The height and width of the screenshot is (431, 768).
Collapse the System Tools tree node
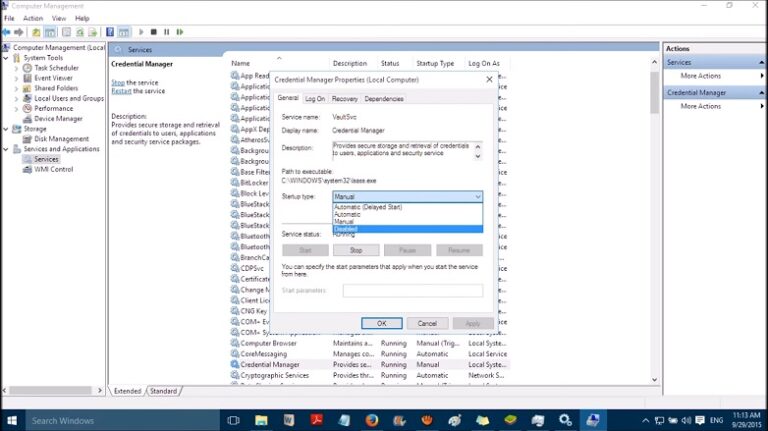pyautogui.click(x=7, y=58)
